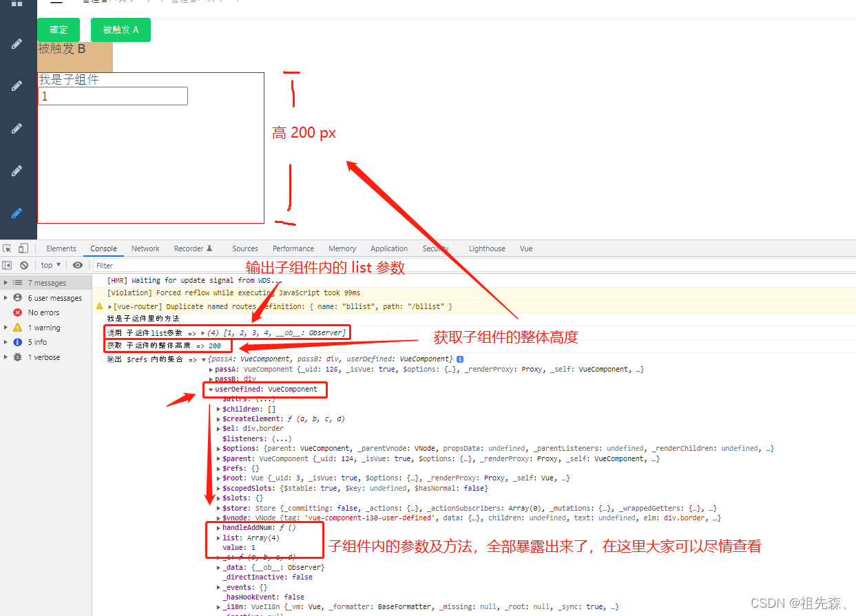Expand the $slots property
The height and width of the screenshot is (616, 856).
coord(218,498)
